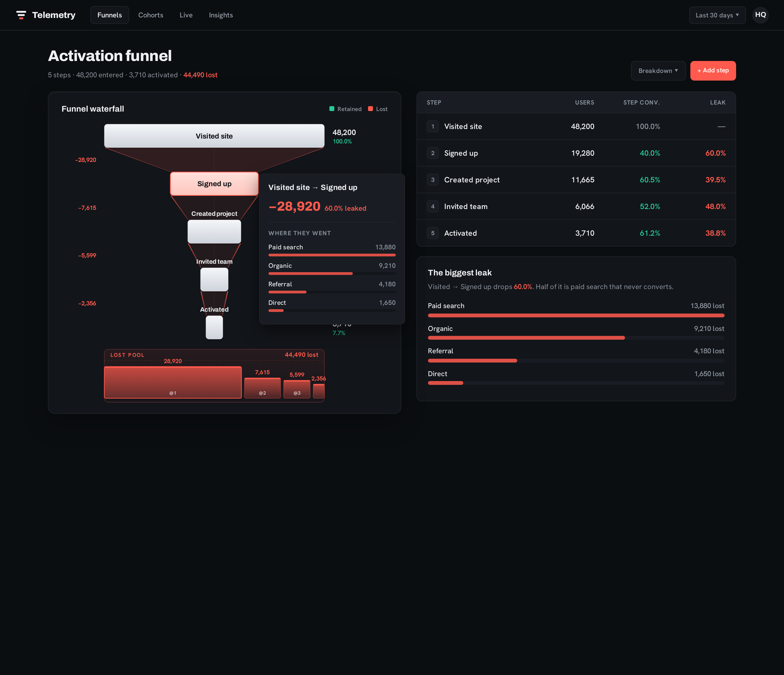
Task: Switch to the Cohorts tab
Action: point(151,15)
